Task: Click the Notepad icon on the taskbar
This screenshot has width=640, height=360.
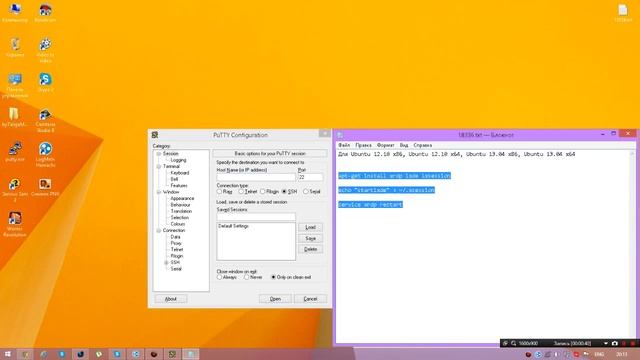Action: (x=191, y=354)
